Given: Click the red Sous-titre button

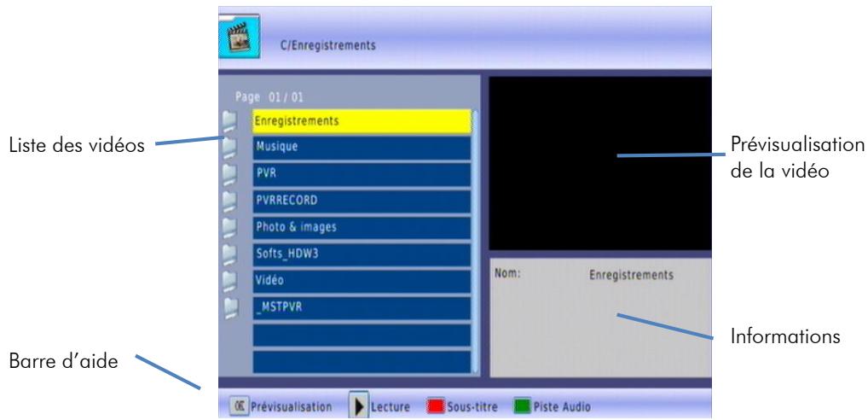Looking at the screenshot, I should (x=436, y=406).
